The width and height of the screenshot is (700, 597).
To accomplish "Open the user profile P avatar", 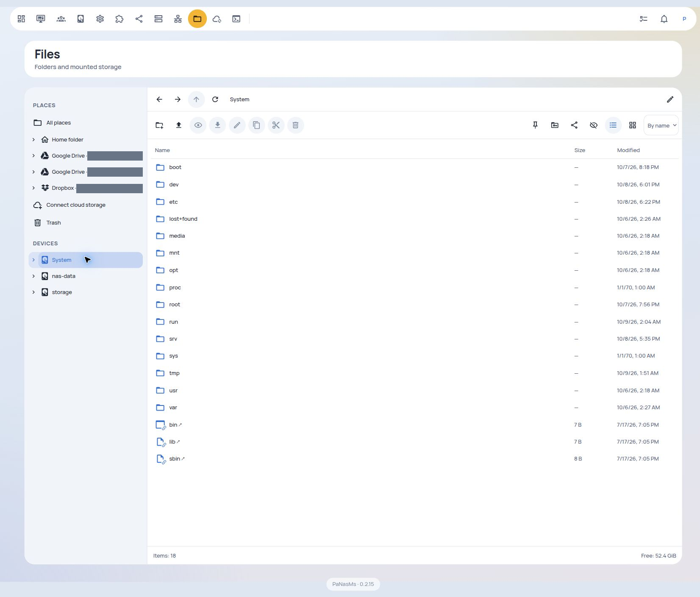I will 684,19.
